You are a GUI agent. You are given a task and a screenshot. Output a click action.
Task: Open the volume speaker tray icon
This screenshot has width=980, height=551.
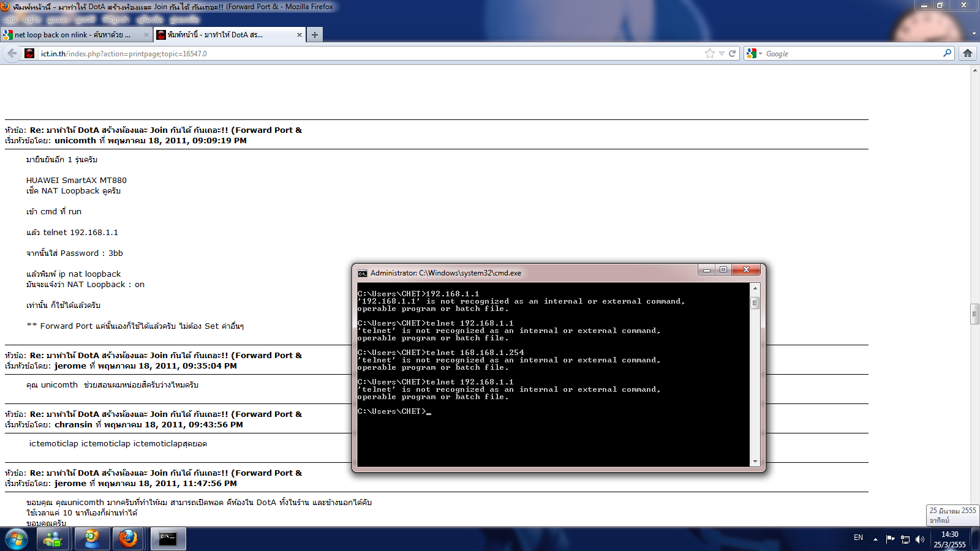tap(919, 539)
